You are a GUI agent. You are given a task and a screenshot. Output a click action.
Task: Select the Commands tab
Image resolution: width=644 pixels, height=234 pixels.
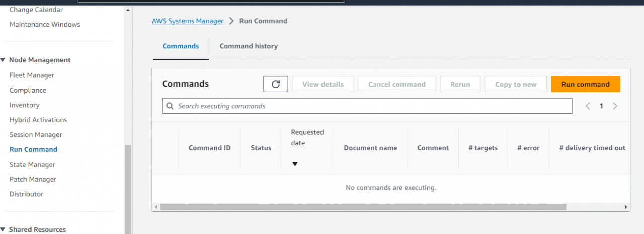click(181, 46)
